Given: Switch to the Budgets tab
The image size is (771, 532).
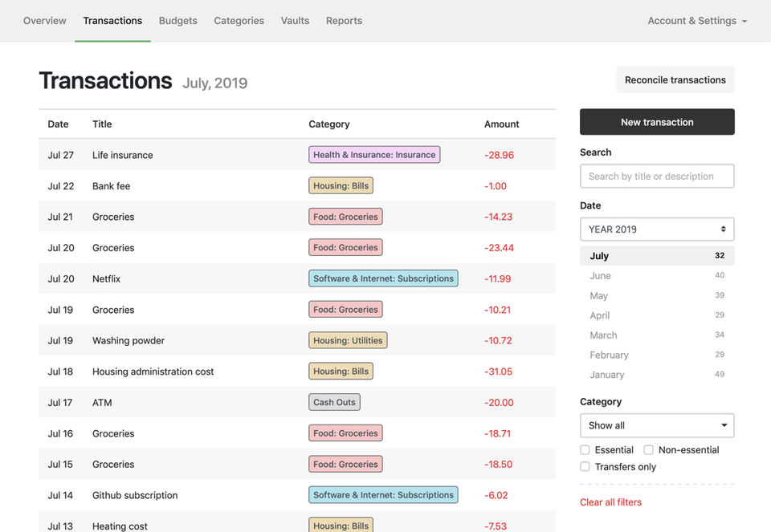Looking at the screenshot, I should (178, 21).
